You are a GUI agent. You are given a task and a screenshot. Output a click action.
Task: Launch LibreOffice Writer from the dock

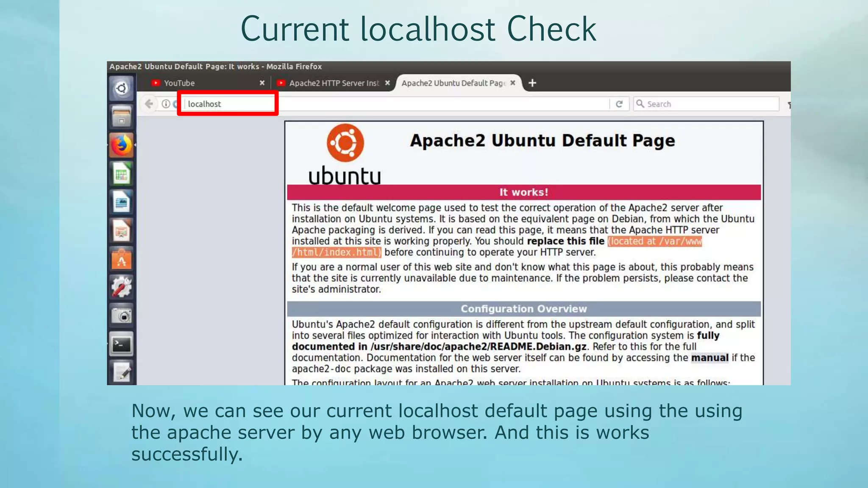(122, 202)
